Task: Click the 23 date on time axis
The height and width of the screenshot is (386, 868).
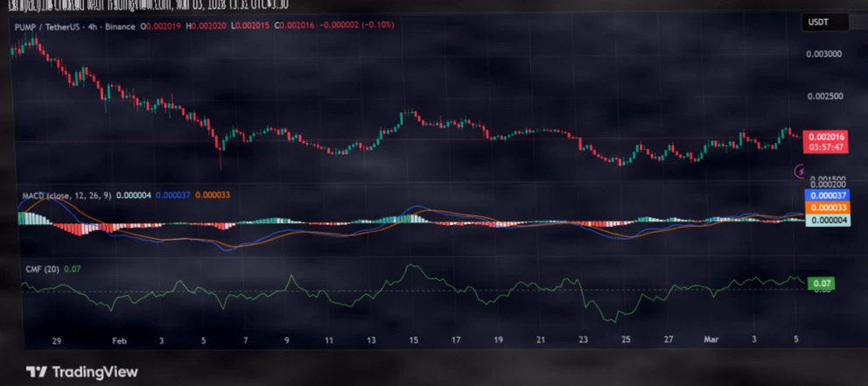Action: (583, 340)
